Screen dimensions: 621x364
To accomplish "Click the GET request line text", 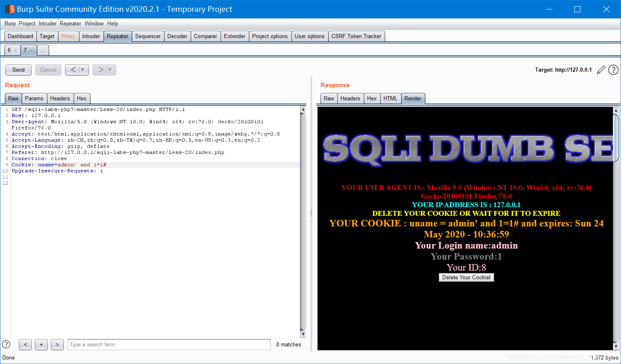I will [x=98, y=109].
